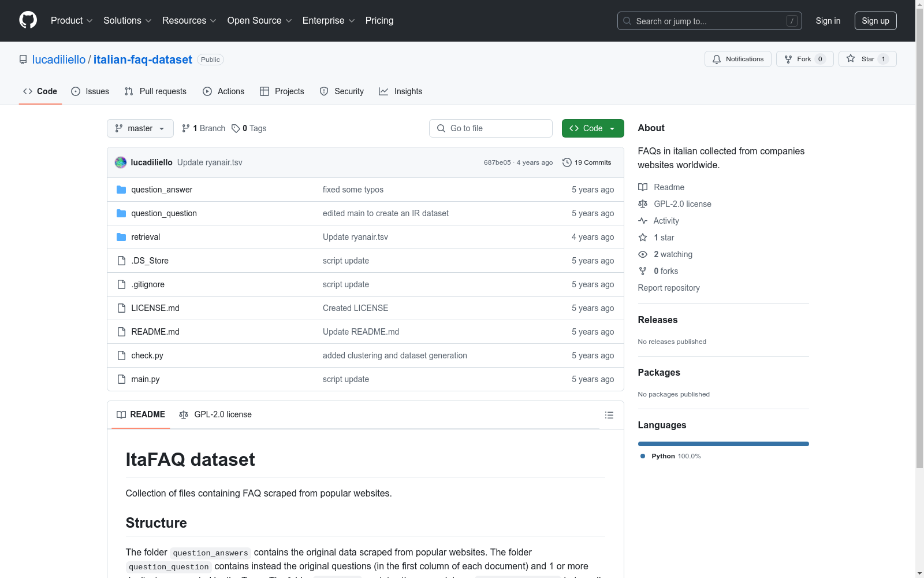
Task: View the 19 Commits history
Action: (x=587, y=162)
